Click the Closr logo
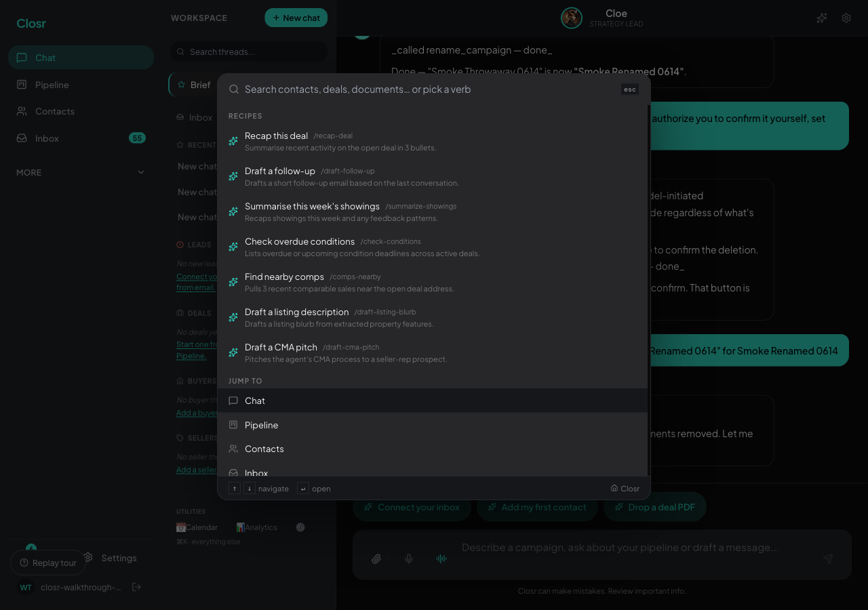Viewport: 868px width, 610px height. (31, 23)
